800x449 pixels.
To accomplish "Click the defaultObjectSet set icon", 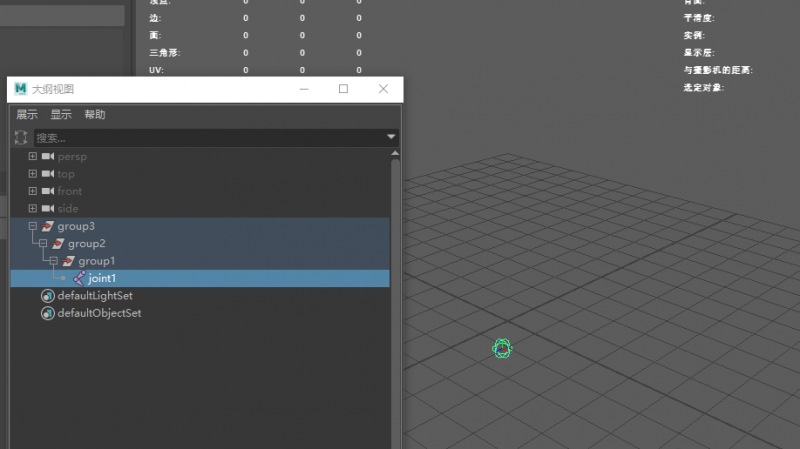I will coord(47,313).
